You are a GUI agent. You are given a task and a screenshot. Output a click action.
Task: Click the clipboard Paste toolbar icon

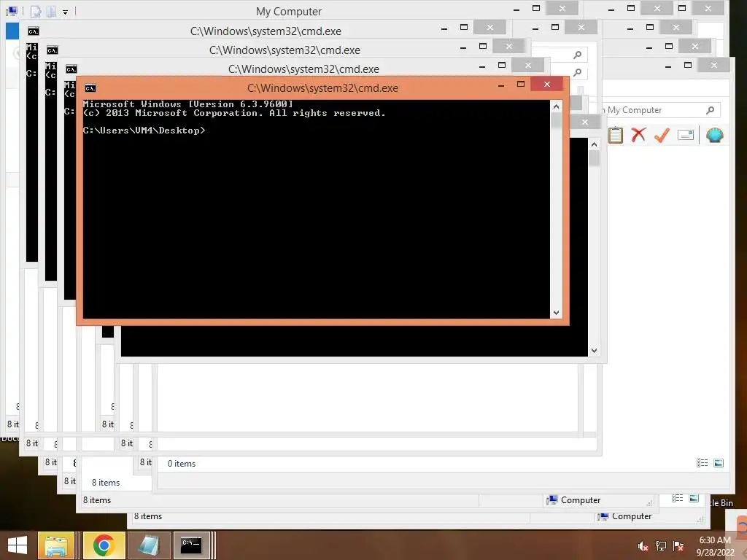click(616, 135)
